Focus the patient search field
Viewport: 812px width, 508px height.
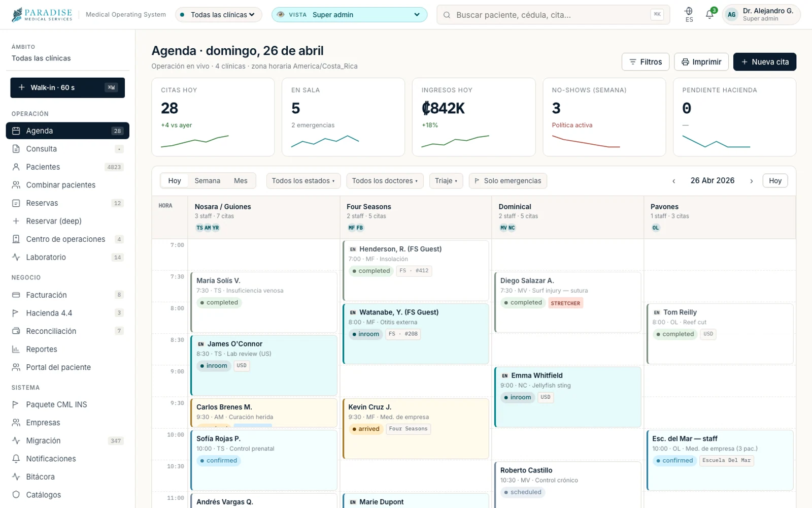(x=553, y=15)
